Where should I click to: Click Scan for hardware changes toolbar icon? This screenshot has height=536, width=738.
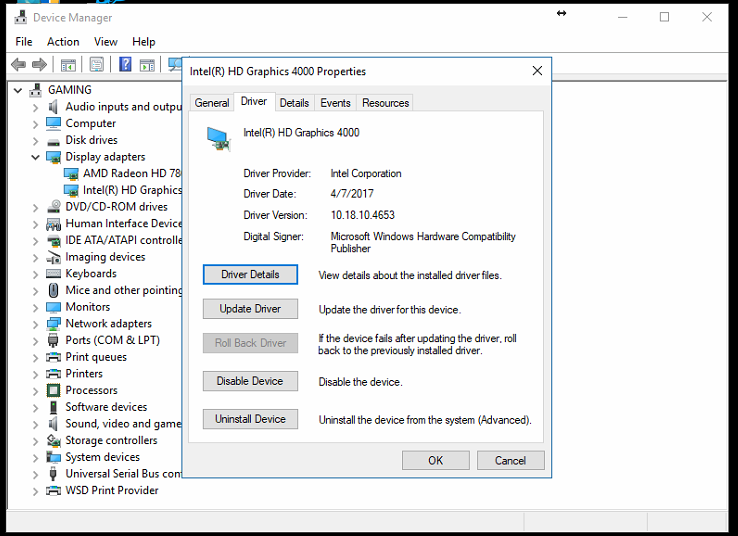point(175,64)
